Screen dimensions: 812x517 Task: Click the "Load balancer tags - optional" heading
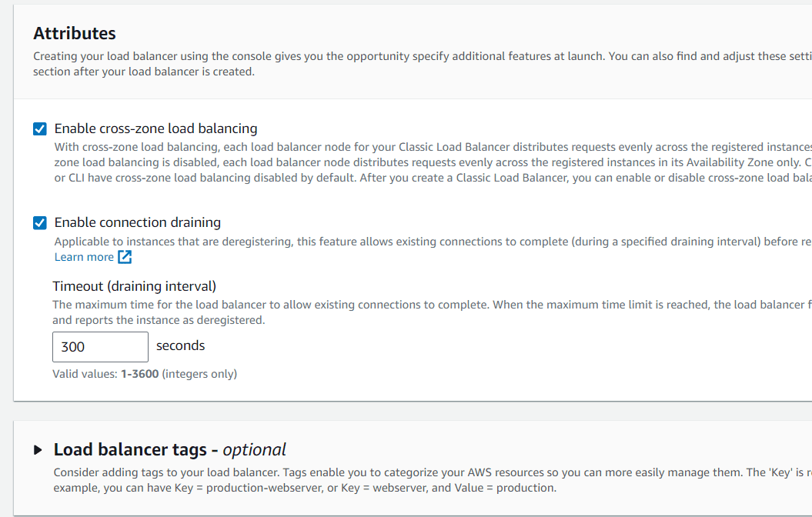[169, 449]
